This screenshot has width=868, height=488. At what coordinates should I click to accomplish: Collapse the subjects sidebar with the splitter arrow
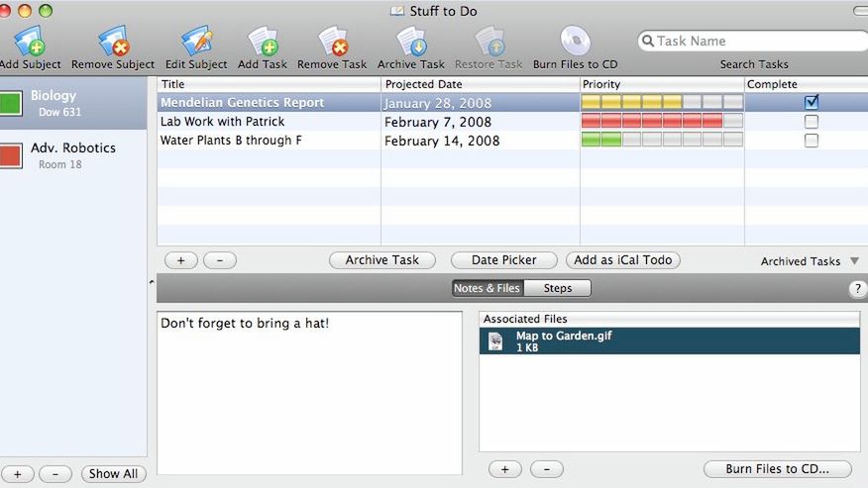click(x=152, y=283)
